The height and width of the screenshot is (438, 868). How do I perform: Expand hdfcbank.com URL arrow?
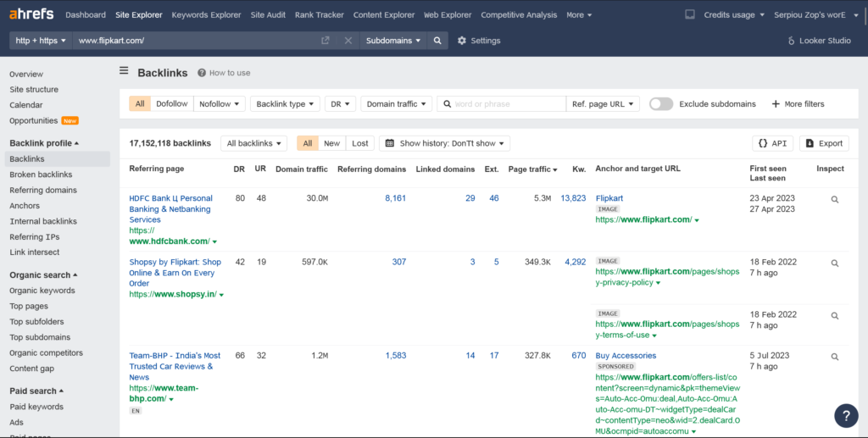coord(214,241)
